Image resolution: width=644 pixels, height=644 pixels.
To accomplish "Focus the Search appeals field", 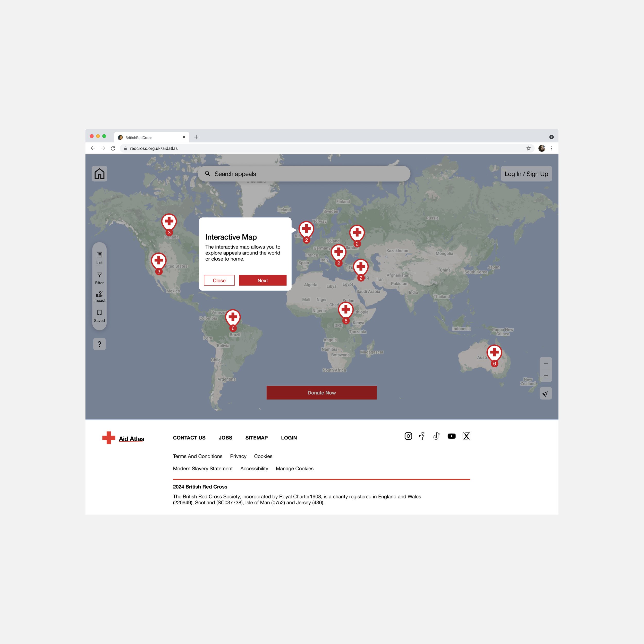I will pyautogui.click(x=303, y=174).
